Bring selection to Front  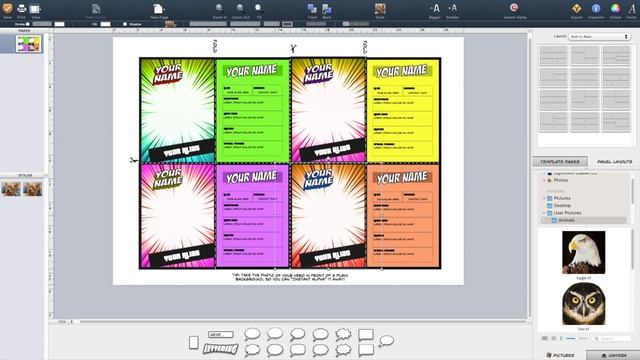point(312,9)
